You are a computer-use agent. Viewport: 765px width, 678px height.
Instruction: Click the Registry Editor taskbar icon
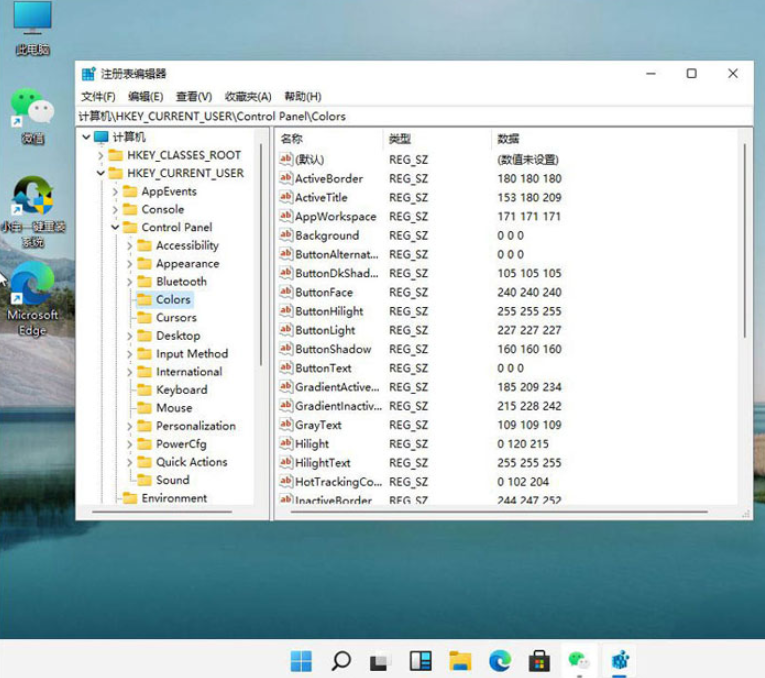click(620, 660)
